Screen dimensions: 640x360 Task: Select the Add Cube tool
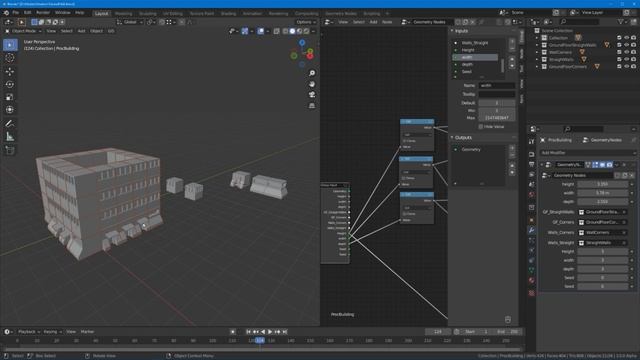10,151
